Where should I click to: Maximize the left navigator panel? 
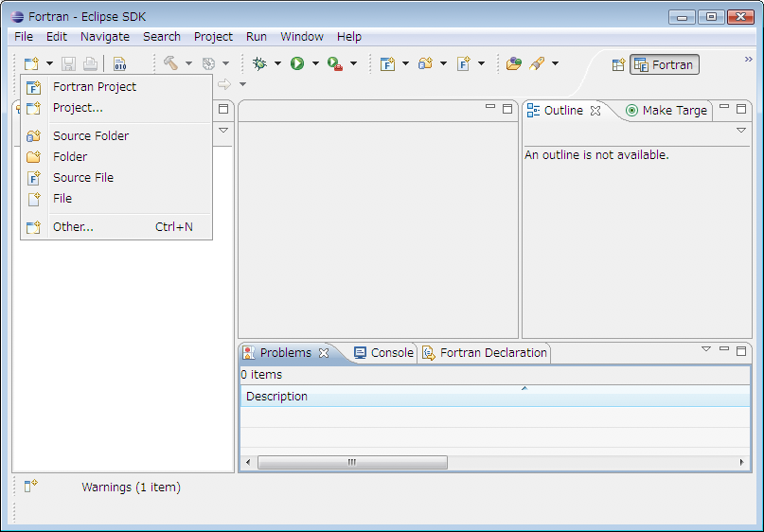[x=223, y=109]
